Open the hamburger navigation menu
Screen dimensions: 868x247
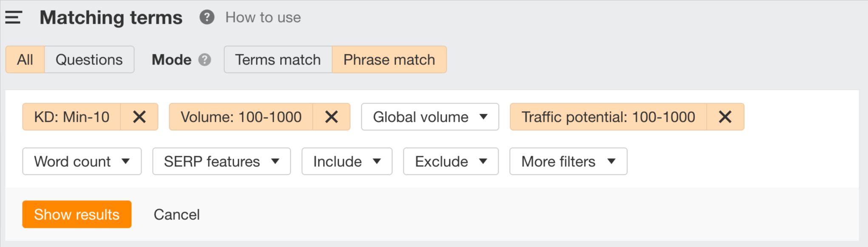click(x=13, y=17)
